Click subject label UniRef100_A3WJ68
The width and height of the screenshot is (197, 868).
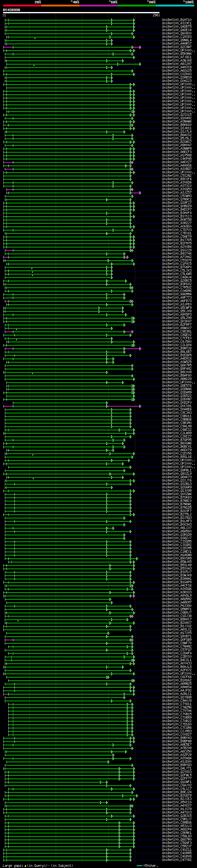coord(176,61)
